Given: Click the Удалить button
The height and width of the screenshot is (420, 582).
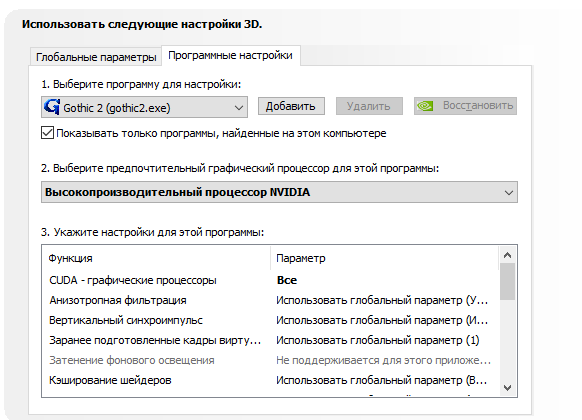Looking at the screenshot, I should (369, 106).
